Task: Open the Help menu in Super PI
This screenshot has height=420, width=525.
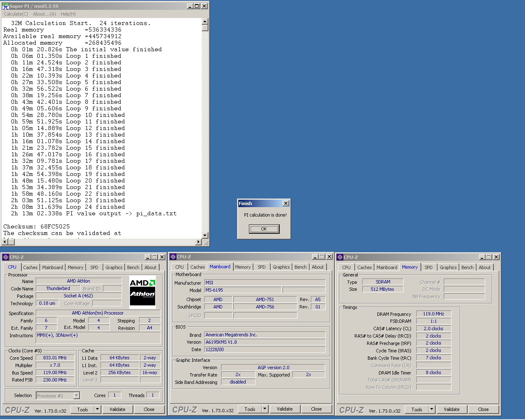Action: click(x=68, y=14)
